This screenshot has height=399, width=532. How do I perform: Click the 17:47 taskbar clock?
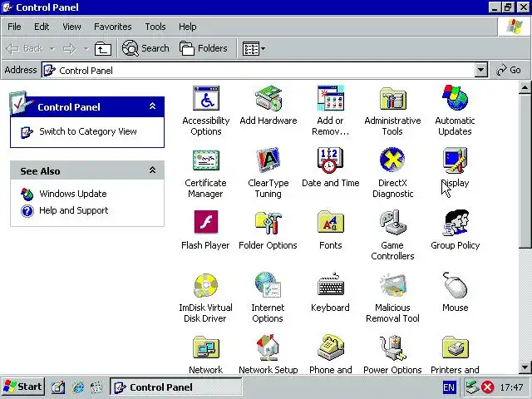tap(511, 387)
